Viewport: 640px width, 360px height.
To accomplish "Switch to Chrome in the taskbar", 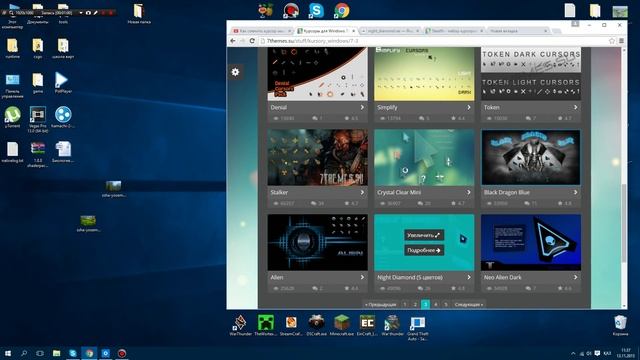I will (x=89, y=353).
